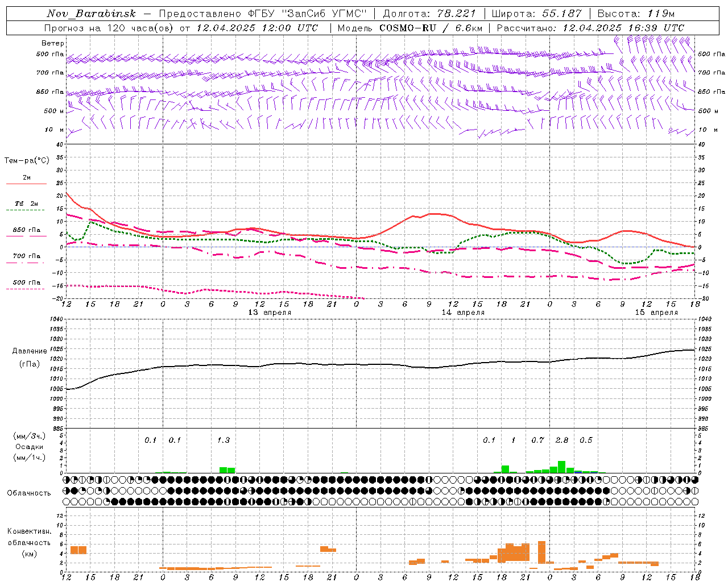Select the 10 м wind level label on left
The width and height of the screenshot is (728, 582).
click(x=54, y=130)
